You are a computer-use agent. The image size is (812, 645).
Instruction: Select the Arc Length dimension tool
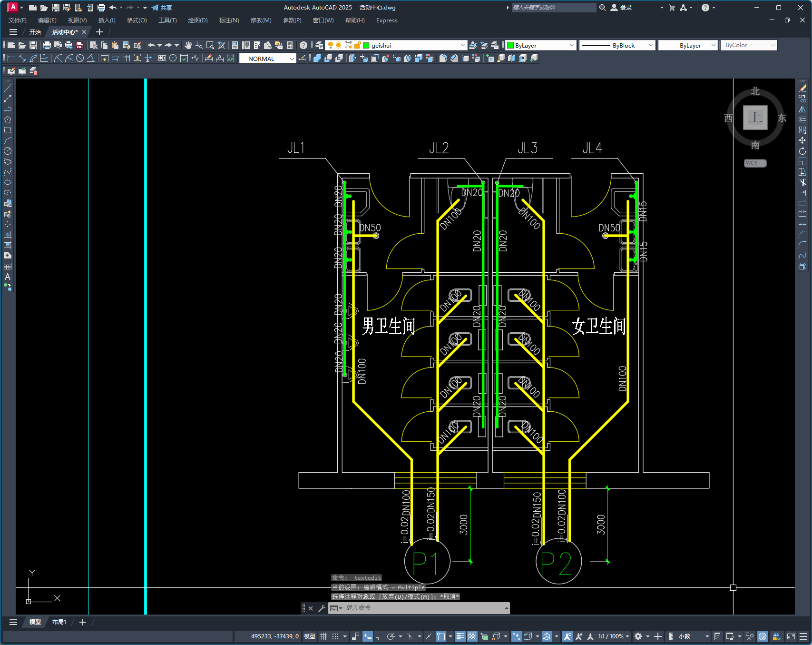tap(33, 58)
